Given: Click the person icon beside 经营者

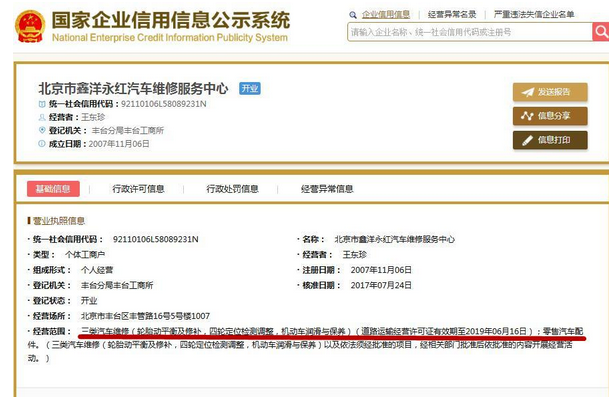Looking at the screenshot, I should [x=42, y=117].
